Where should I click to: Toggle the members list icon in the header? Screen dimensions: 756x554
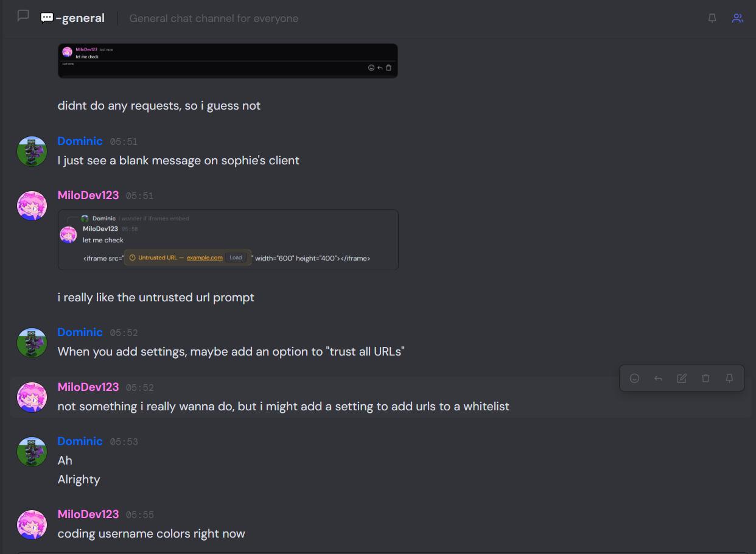click(738, 18)
